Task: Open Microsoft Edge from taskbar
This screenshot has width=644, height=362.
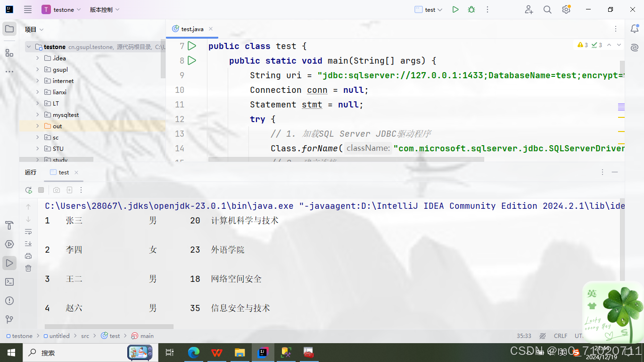Action: [x=194, y=353]
